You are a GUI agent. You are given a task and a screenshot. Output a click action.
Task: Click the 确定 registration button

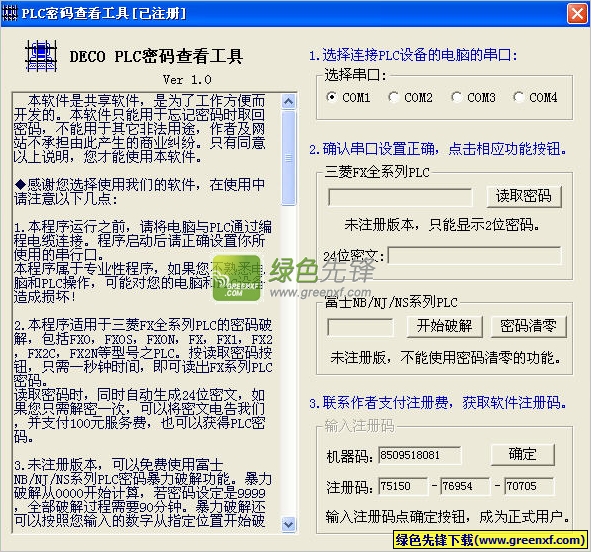click(523, 454)
